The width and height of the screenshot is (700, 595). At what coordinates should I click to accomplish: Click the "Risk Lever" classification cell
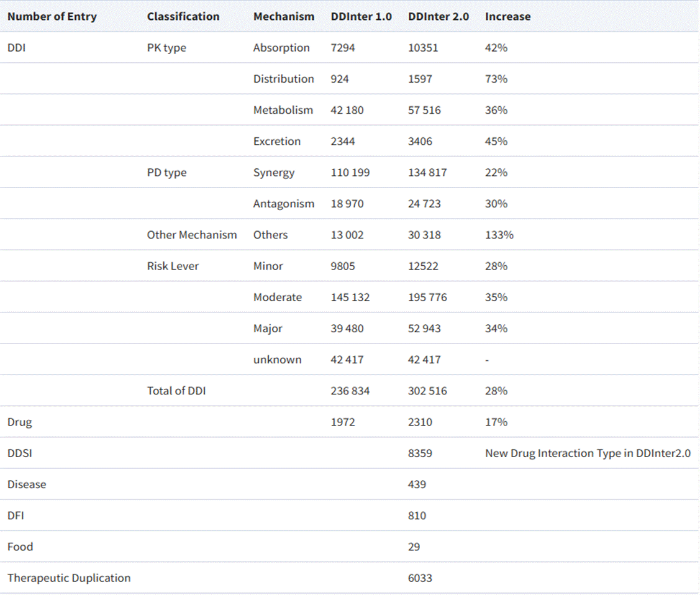click(173, 266)
